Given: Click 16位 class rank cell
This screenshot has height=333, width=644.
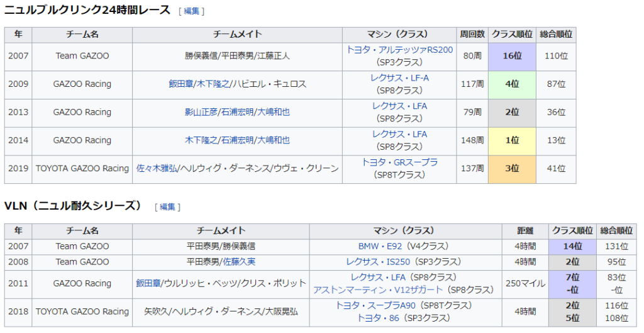Looking at the screenshot, I should pyautogui.click(x=512, y=57).
